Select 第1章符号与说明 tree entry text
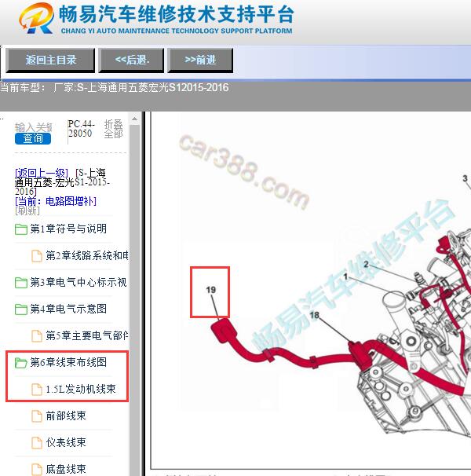The image size is (471, 476). click(x=68, y=229)
